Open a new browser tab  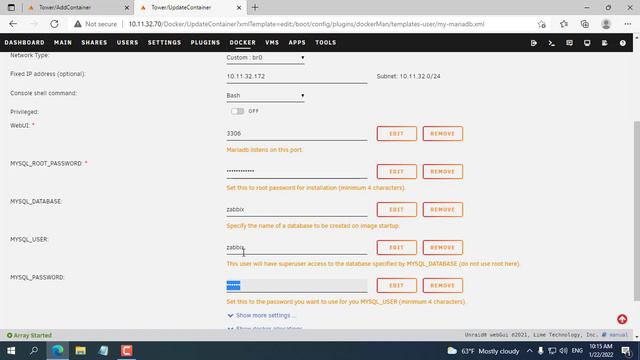coord(255,7)
